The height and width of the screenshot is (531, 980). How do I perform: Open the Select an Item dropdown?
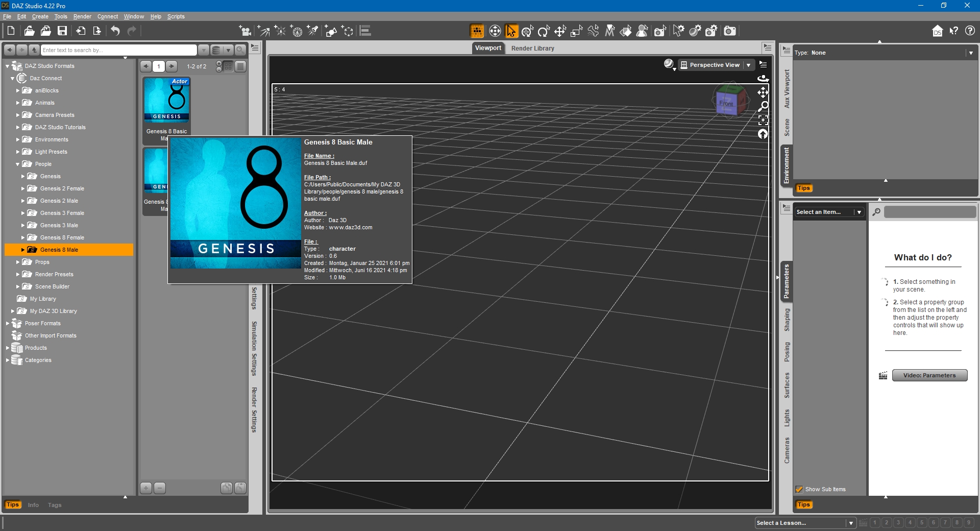(829, 212)
